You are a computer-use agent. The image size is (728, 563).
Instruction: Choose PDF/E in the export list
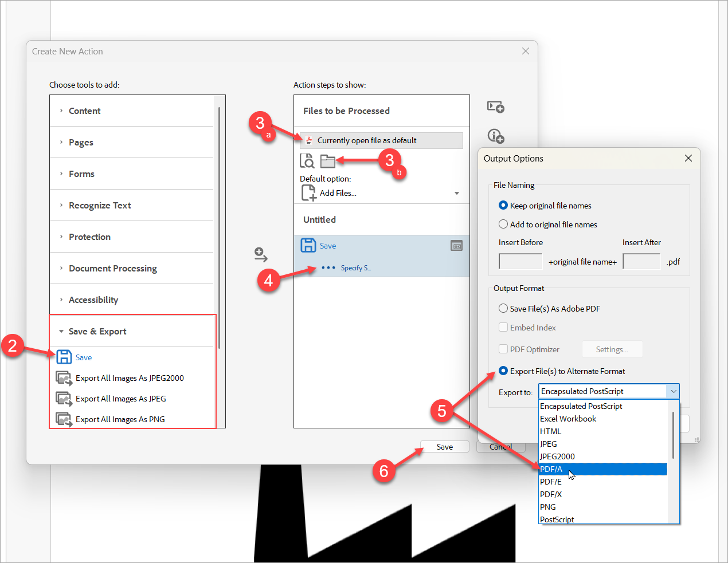click(603, 482)
